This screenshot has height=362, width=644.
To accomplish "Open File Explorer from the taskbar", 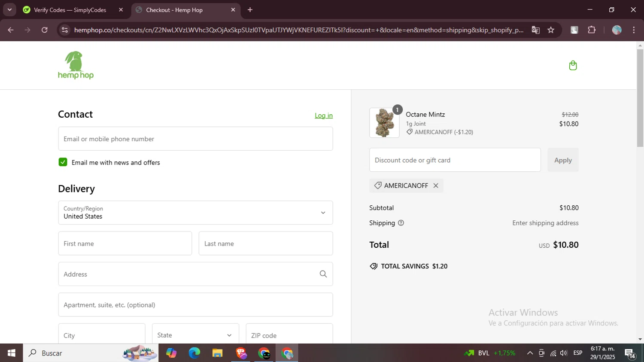I will coord(218,353).
